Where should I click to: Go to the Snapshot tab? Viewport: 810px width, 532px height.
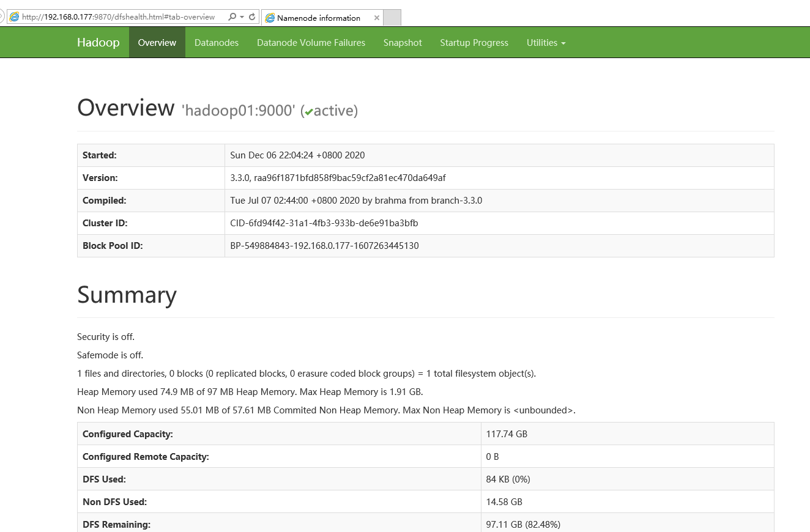click(403, 43)
